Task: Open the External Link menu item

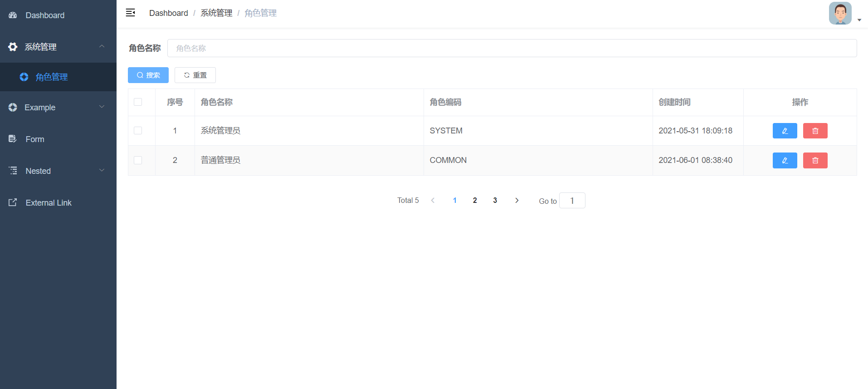Action: pyautogui.click(x=58, y=202)
